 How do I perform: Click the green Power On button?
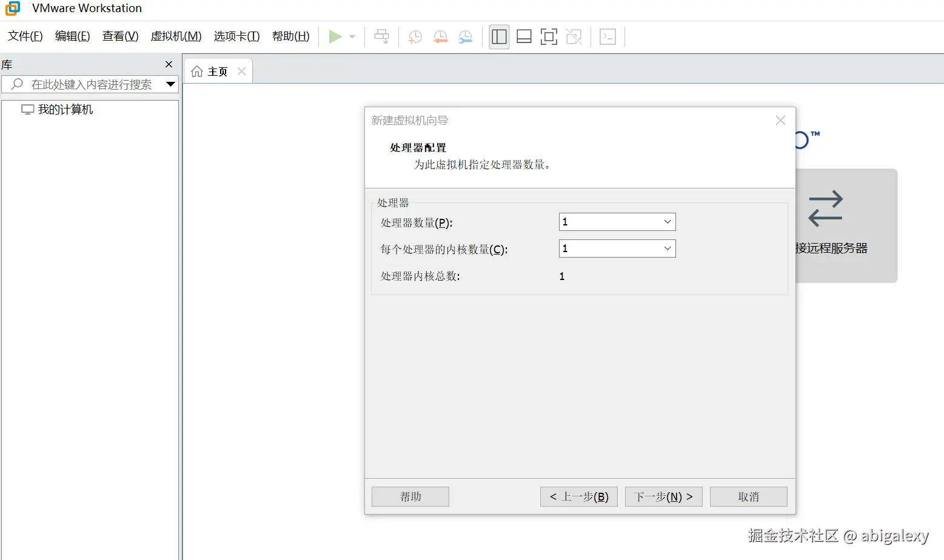coord(336,36)
